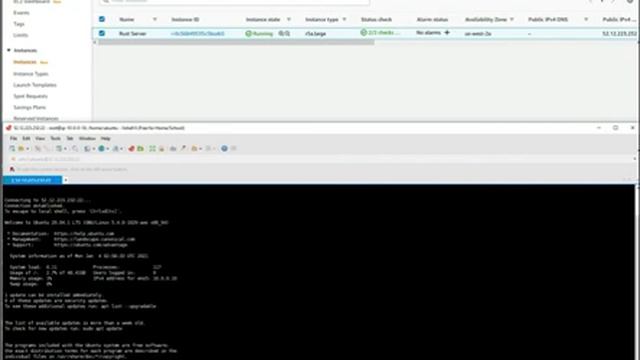This screenshot has height=360, width=640.
Task: Click the keyboard icon in Xshell toolbar
Action: click(x=173, y=149)
